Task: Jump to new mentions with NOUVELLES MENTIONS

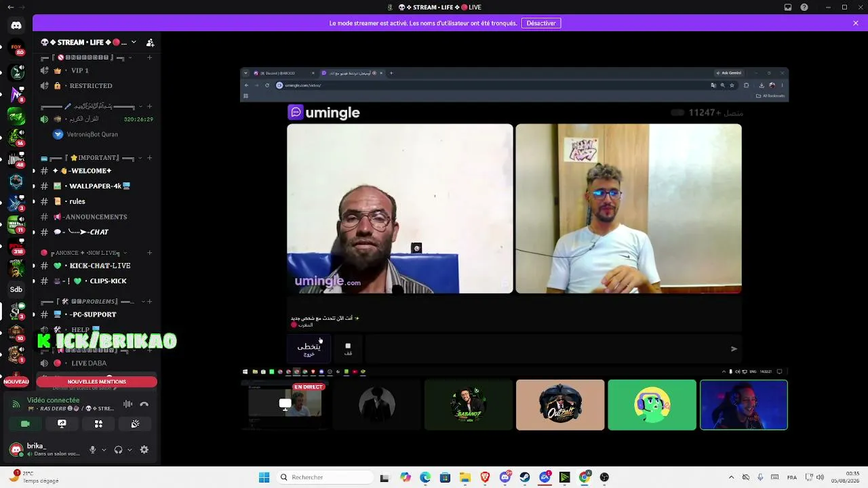Action: click(x=97, y=382)
